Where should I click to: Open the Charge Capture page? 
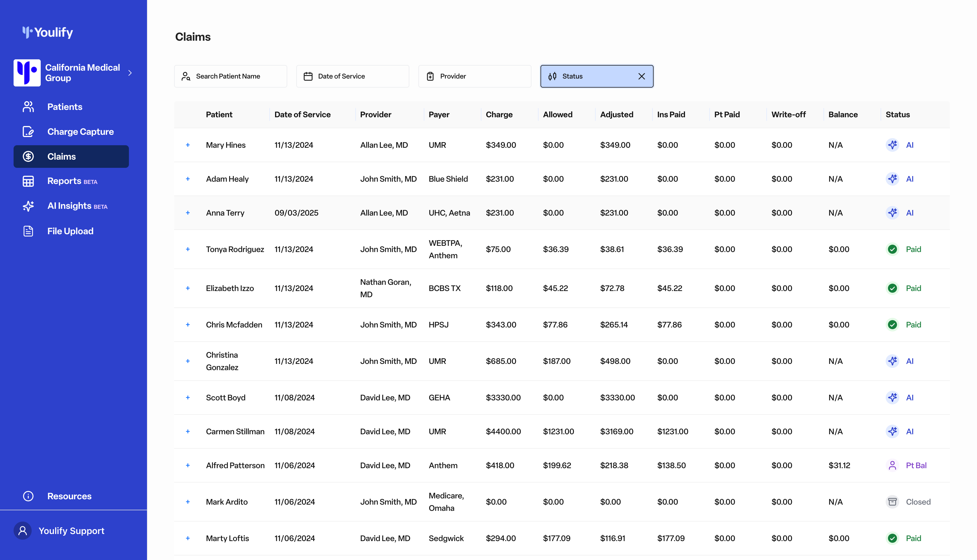[x=80, y=132]
